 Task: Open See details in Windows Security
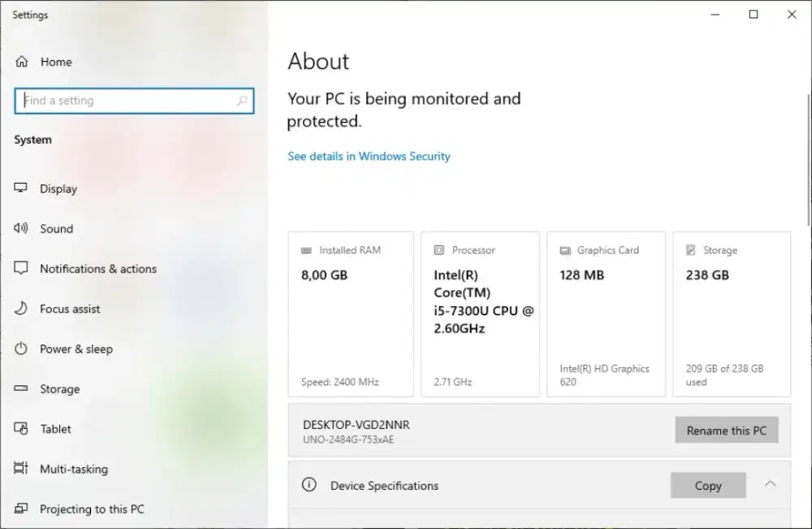click(369, 156)
